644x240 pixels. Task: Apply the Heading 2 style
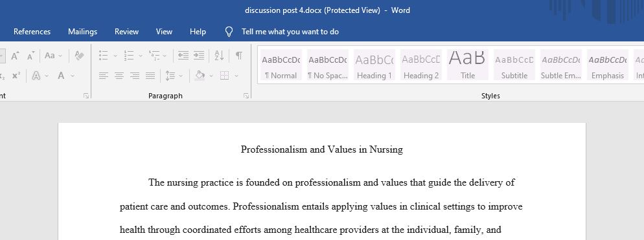tap(421, 65)
